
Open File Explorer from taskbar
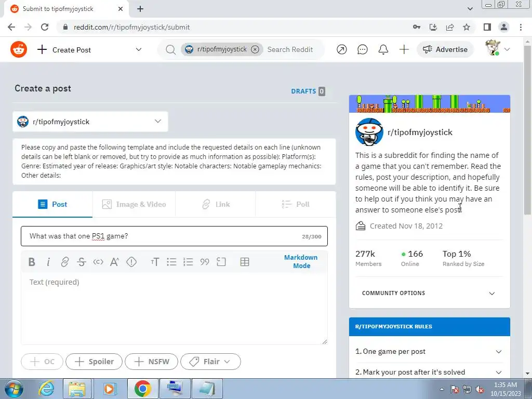[x=77, y=389]
